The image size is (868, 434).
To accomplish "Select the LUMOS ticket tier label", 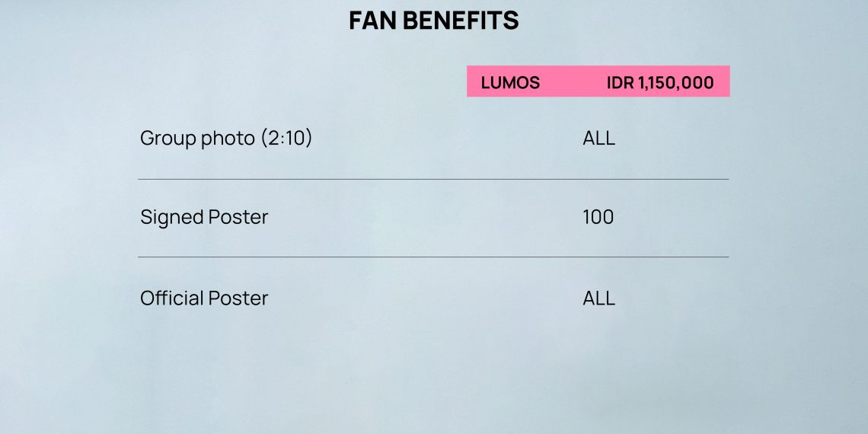I will click(510, 82).
